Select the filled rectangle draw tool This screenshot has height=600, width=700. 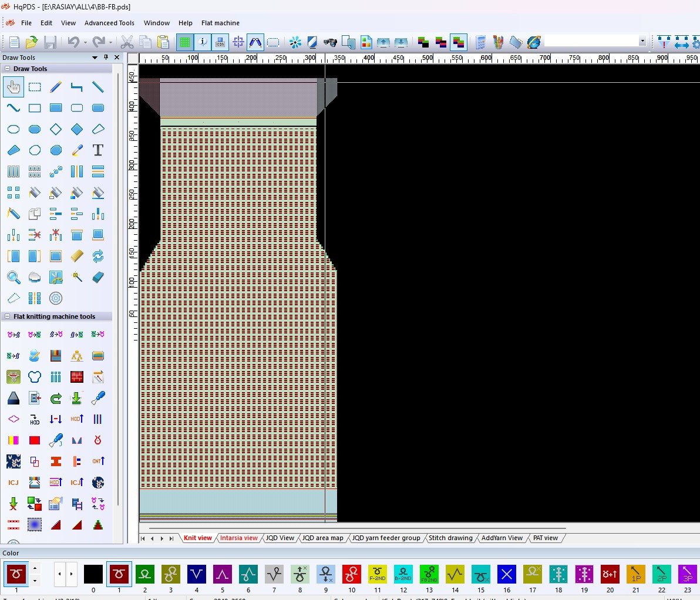click(56, 108)
